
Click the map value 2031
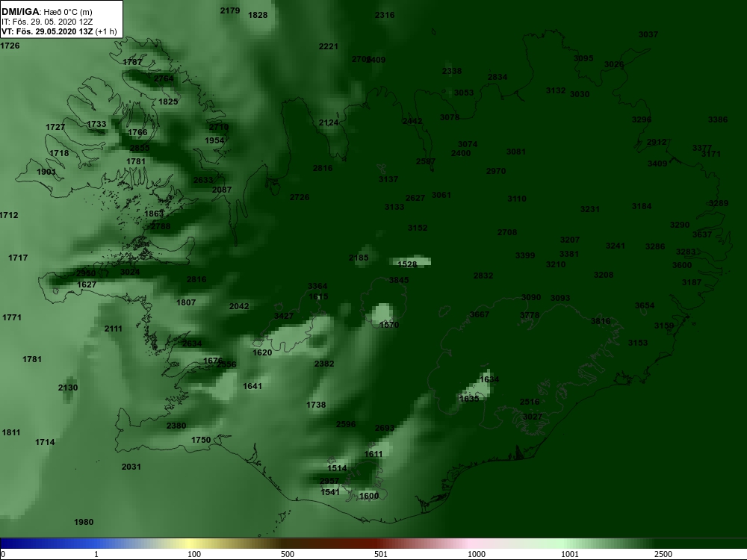pyautogui.click(x=131, y=467)
